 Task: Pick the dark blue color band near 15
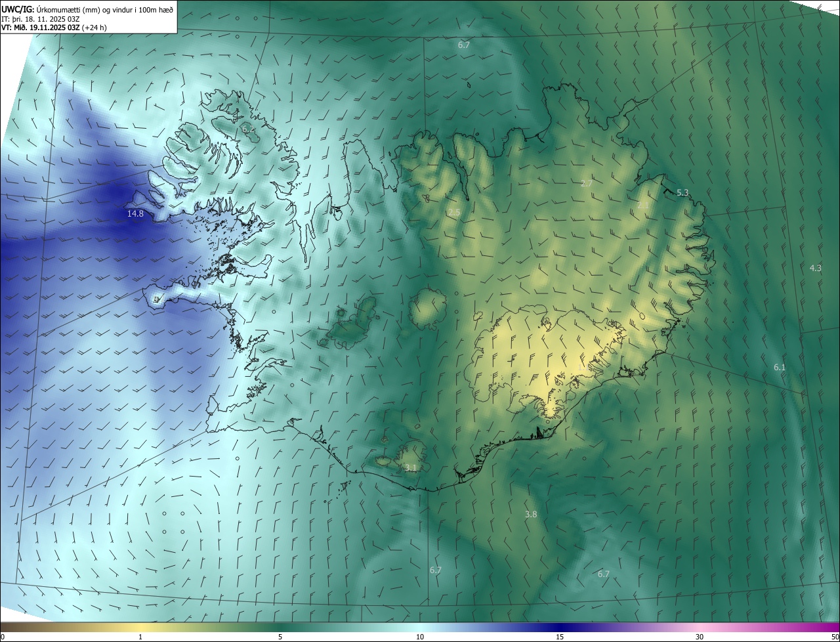pos(560,627)
